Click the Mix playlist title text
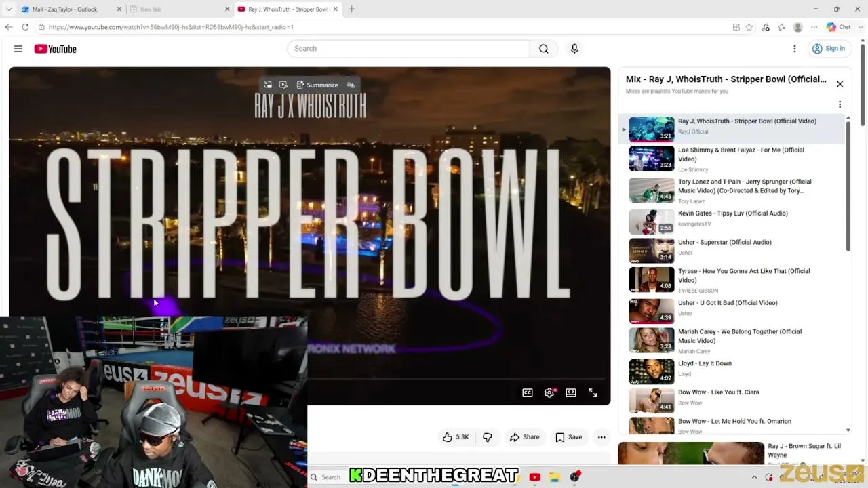The image size is (868, 488). point(726,79)
